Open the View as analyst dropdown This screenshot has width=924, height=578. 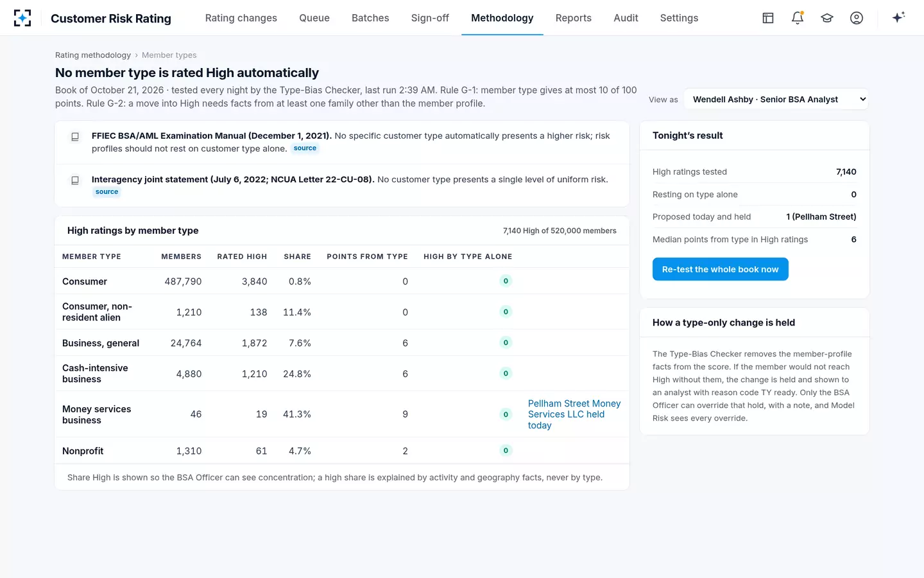pyautogui.click(x=776, y=99)
